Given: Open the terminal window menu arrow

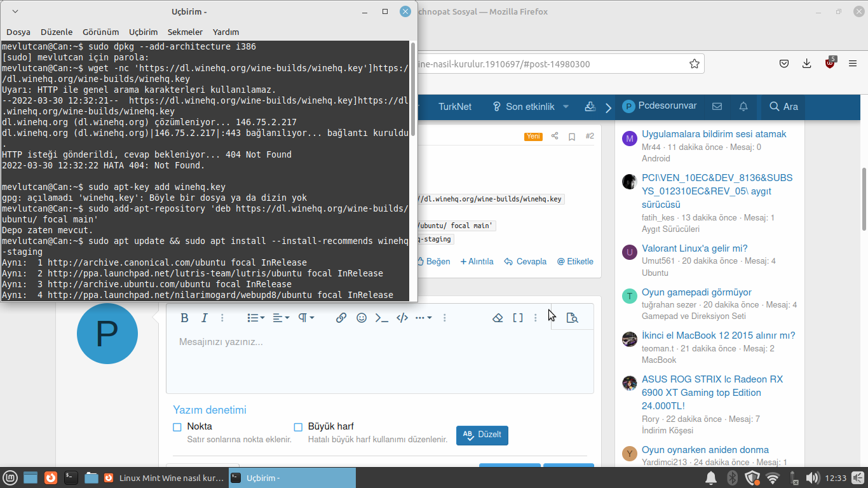Looking at the screenshot, I should 15,11.
